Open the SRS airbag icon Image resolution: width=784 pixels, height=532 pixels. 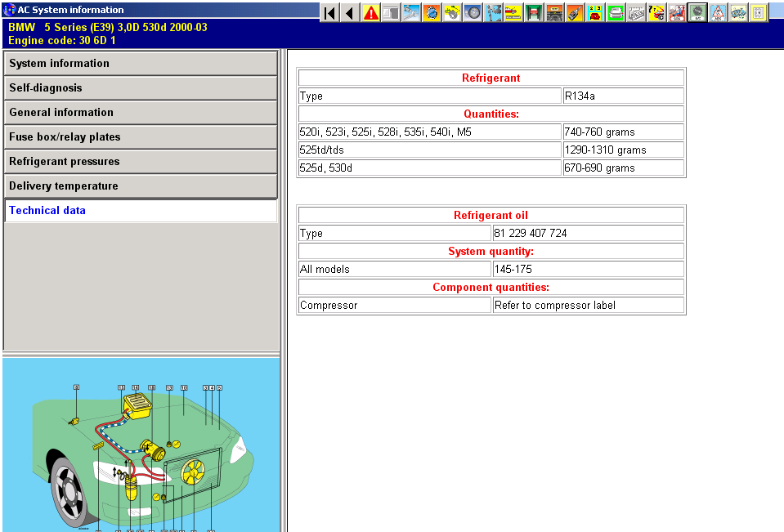point(678,13)
